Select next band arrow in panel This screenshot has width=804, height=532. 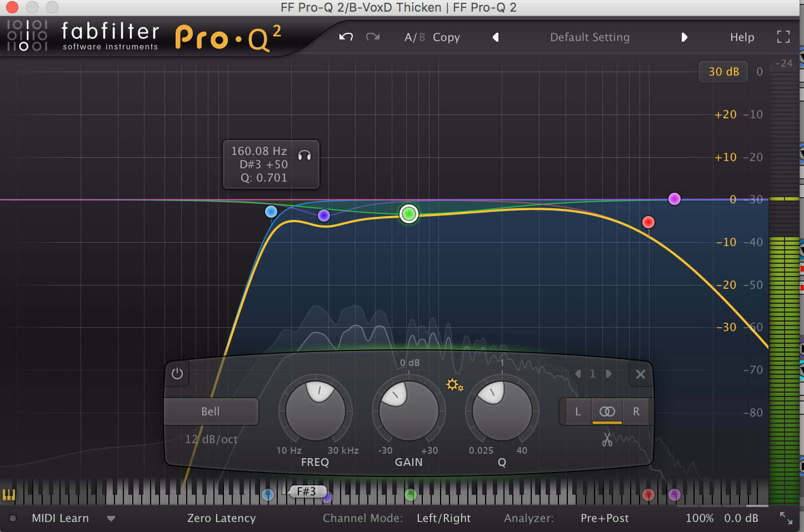point(608,374)
